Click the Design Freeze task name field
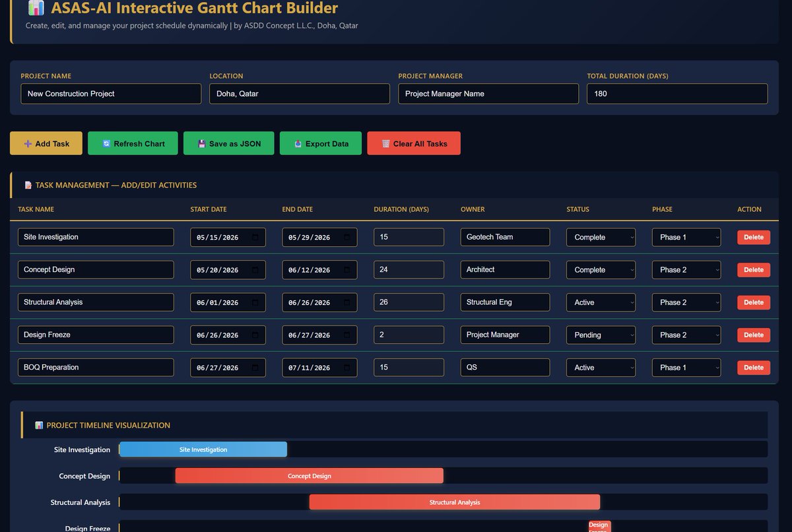 [x=96, y=335]
